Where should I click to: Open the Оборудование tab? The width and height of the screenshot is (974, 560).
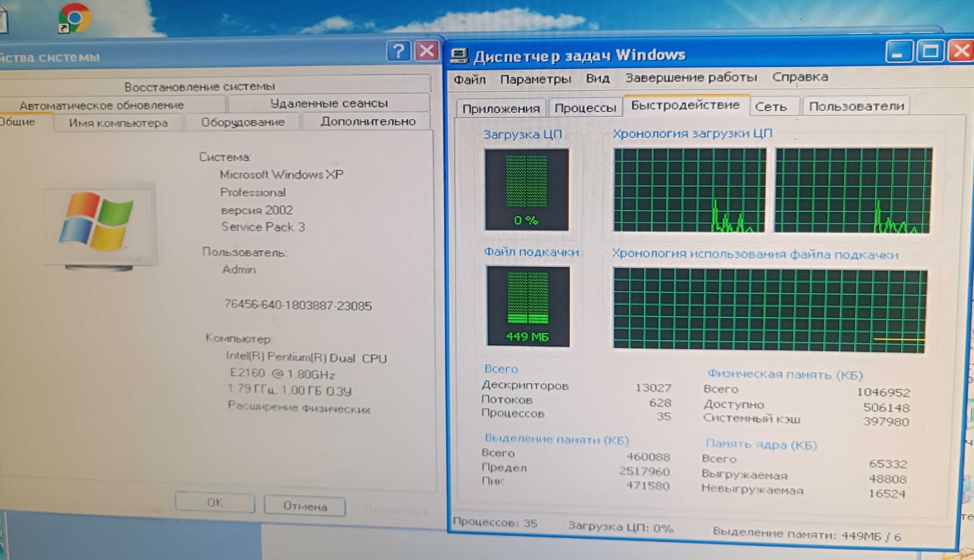click(x=243, y=122)
